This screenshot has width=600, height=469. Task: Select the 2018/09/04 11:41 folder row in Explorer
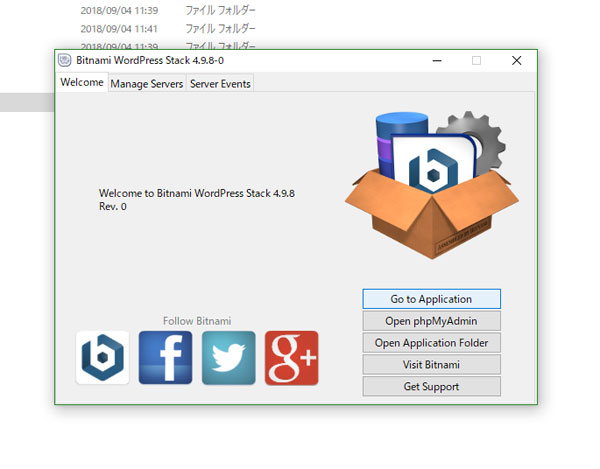pos(168,29)
